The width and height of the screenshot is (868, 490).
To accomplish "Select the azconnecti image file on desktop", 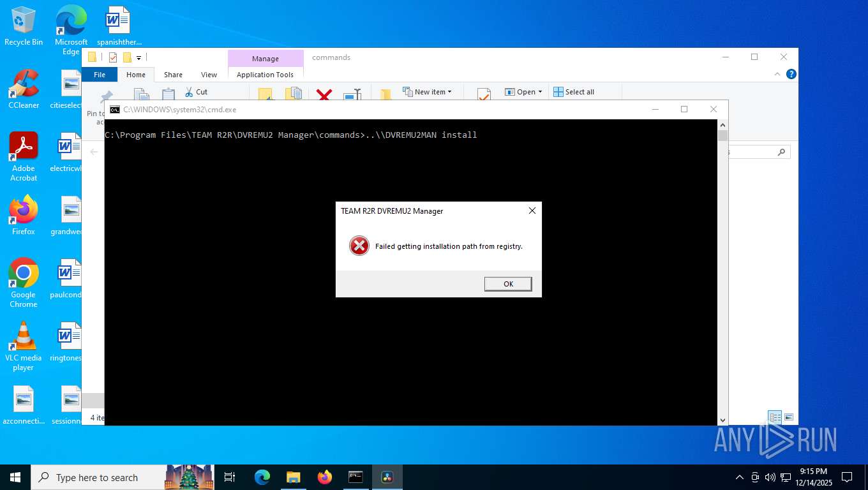I will click(24, 406).
